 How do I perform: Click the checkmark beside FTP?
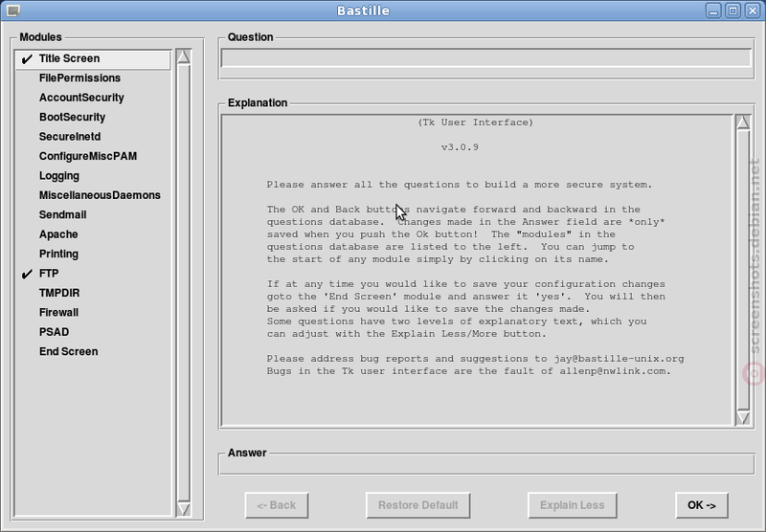coord(27,274)
